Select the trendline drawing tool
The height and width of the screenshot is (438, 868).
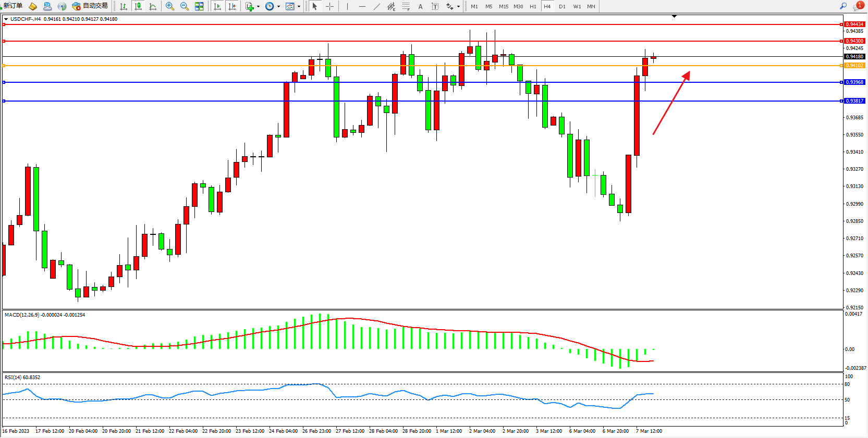click(x=377, y=6)
